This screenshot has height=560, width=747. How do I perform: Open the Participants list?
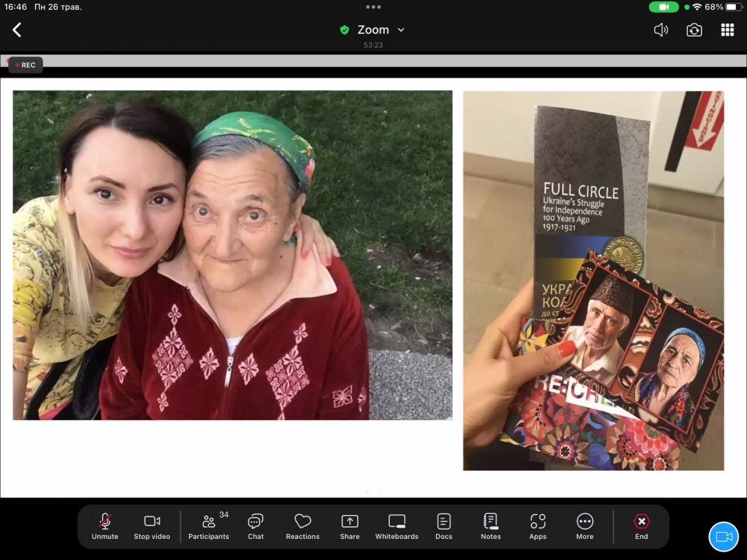(x=209, y=526)
